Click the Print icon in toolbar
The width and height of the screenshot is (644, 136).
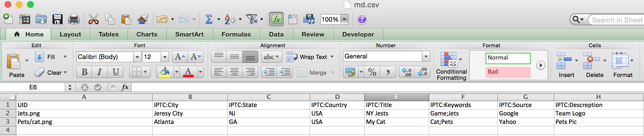74,19
